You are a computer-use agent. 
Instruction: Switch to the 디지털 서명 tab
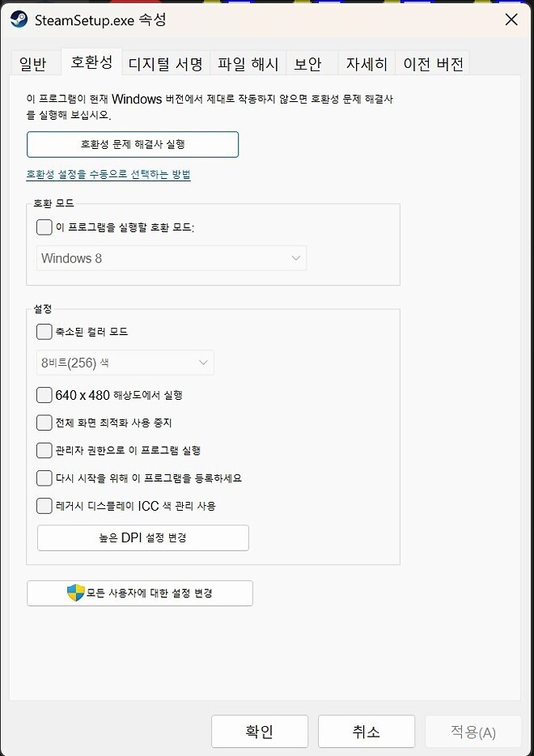164,62
